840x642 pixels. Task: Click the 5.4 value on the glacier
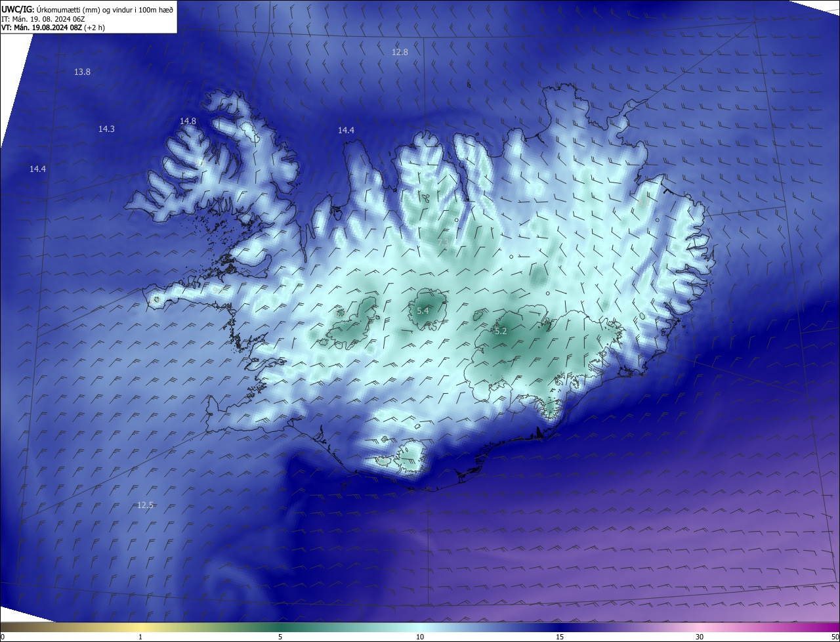(x=423, y=311)
